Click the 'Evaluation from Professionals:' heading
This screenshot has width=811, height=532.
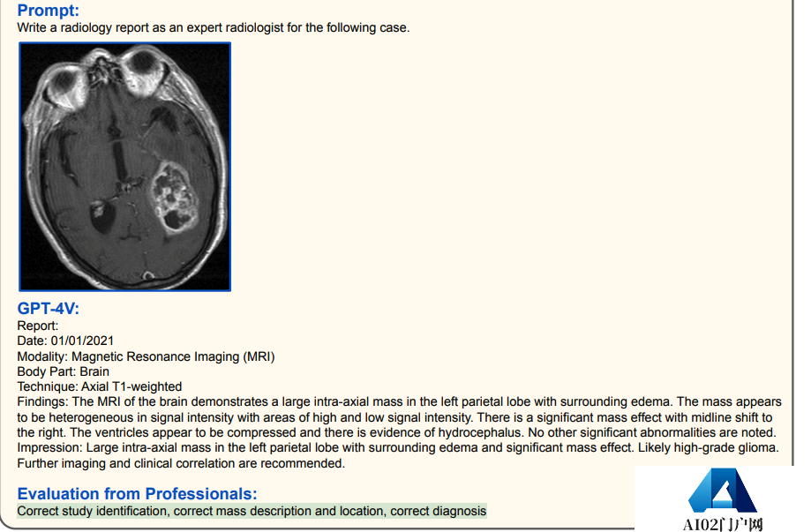pyautogui.click(x=137, y=494)
